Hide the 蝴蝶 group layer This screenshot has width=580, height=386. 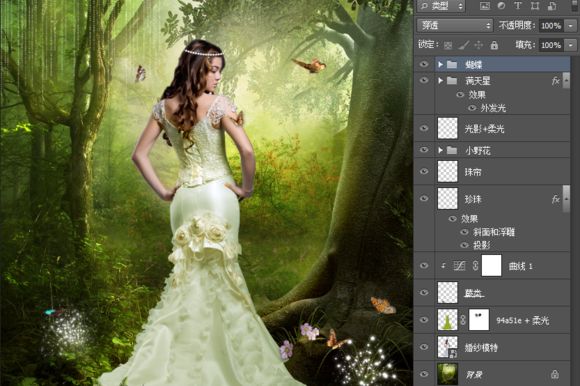pos(424,64)
